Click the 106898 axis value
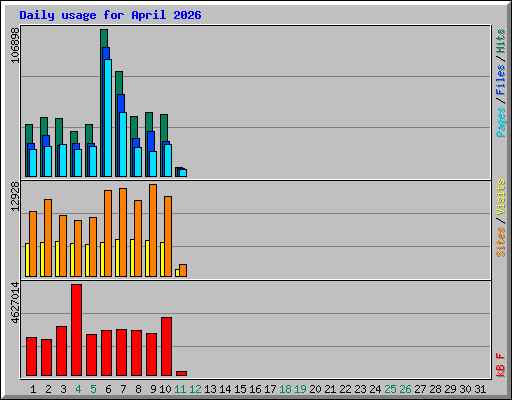The height and width of the screenshot is (400, 512). click(15, 45)
